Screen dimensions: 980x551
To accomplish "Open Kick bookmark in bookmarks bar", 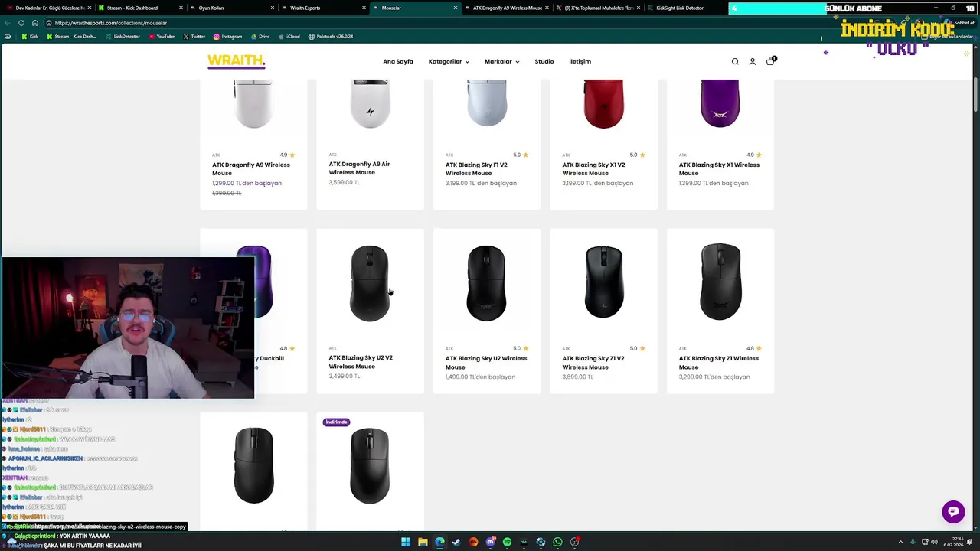I will tap(30, 37).
